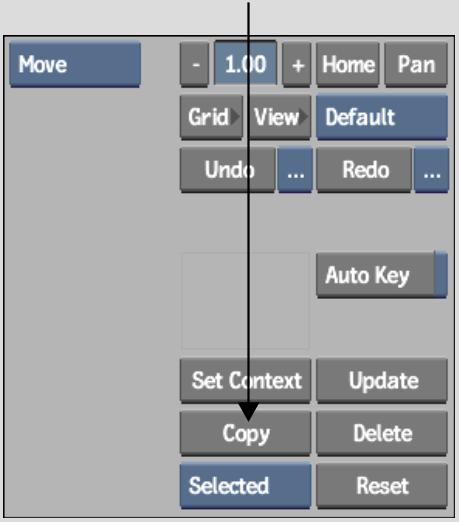Click the Redo button

[x=364, y=170]
